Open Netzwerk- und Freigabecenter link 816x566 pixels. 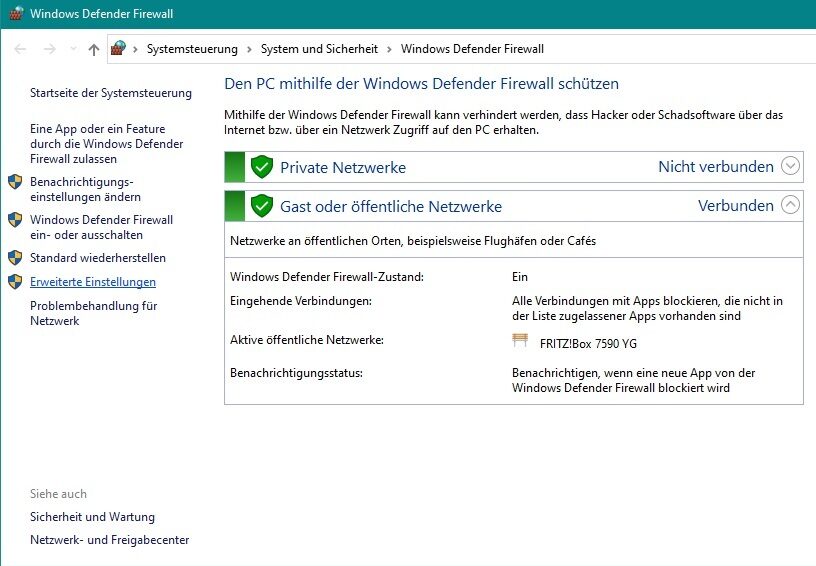pos(109,540)
